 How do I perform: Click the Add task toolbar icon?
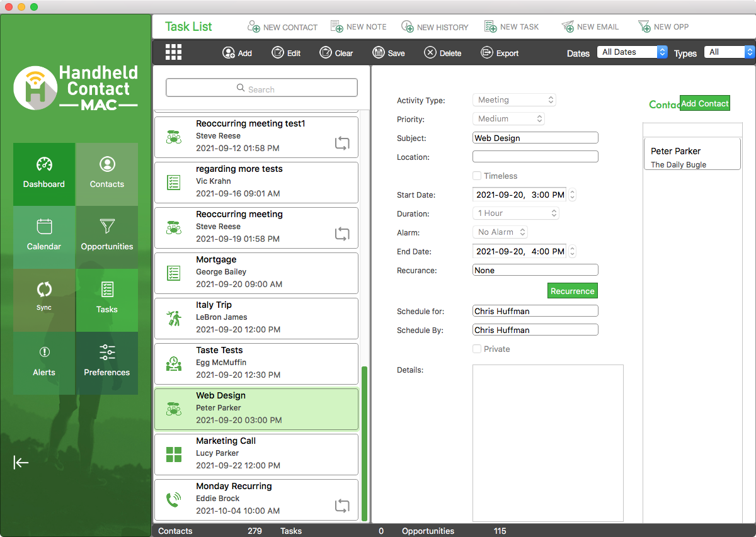tap(229, 53)
